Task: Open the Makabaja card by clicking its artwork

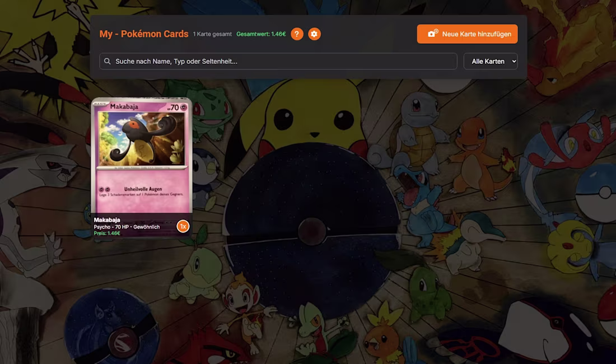Action: (142, 140)
